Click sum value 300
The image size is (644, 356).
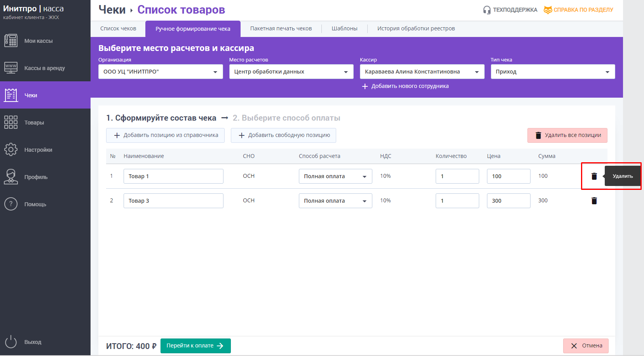543,200
